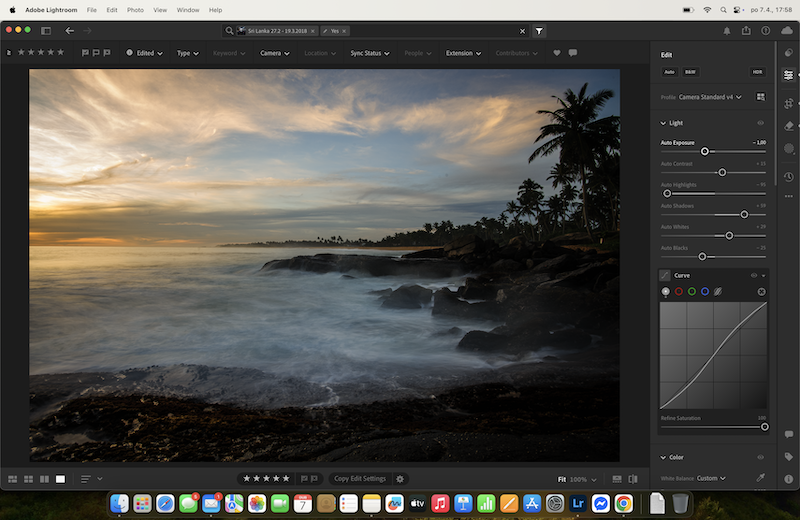Browse profiles with the profile grid icon

point(760,97)
